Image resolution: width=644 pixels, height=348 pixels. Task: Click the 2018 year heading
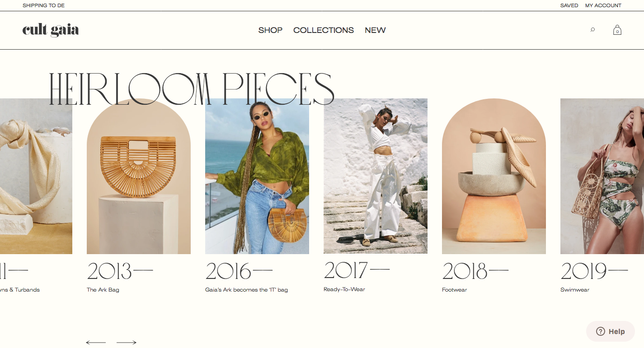[x=475, y=271]
